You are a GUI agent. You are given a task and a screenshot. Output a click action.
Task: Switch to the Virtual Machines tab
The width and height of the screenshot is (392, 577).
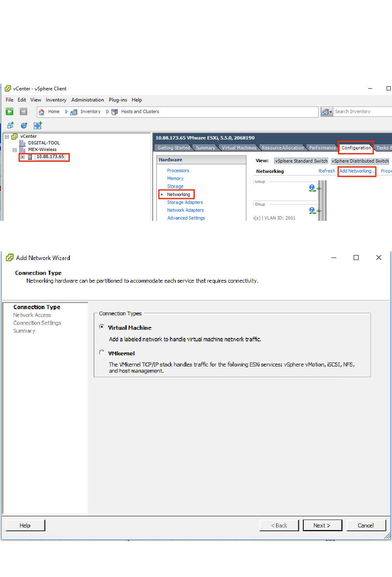click(x=239, y=148)
